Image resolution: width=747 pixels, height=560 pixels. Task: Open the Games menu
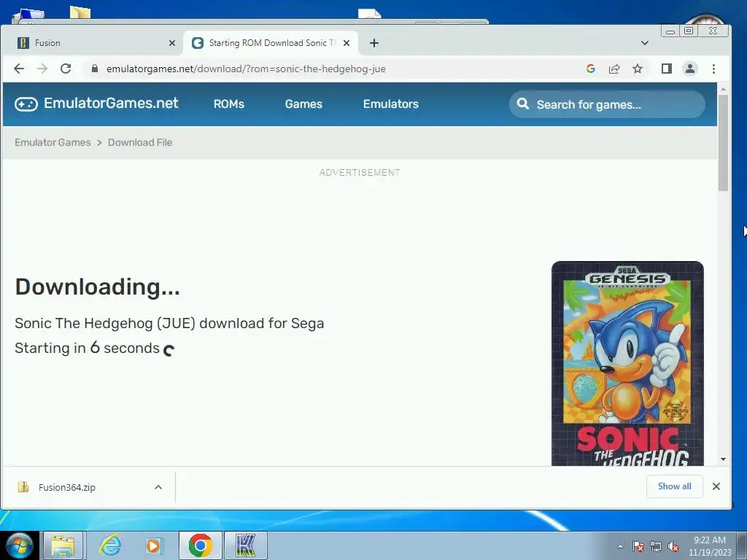(x=303, y=104)
